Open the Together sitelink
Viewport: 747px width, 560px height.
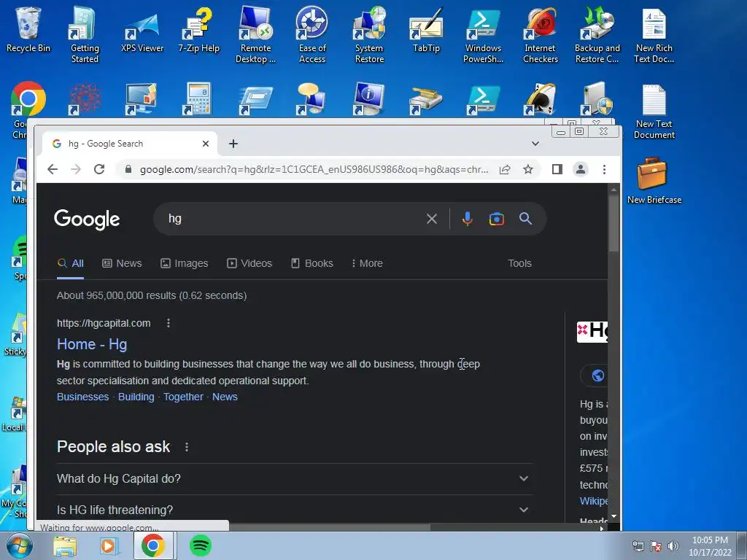183,397
